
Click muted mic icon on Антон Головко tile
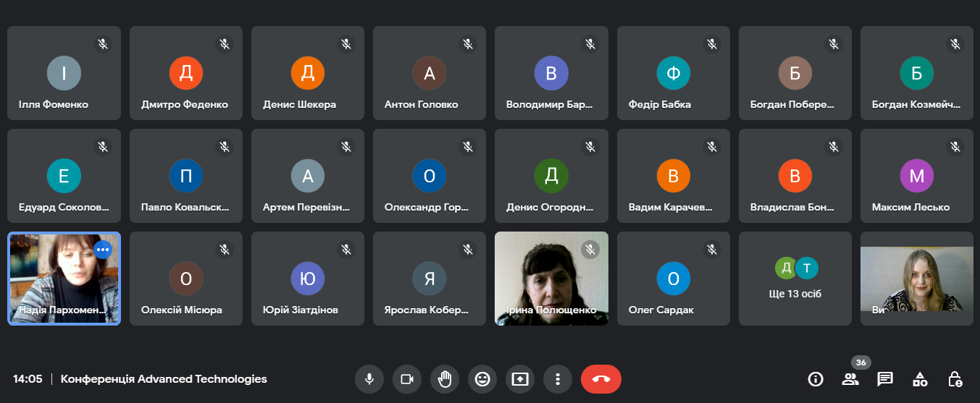[x=469, y=44]
